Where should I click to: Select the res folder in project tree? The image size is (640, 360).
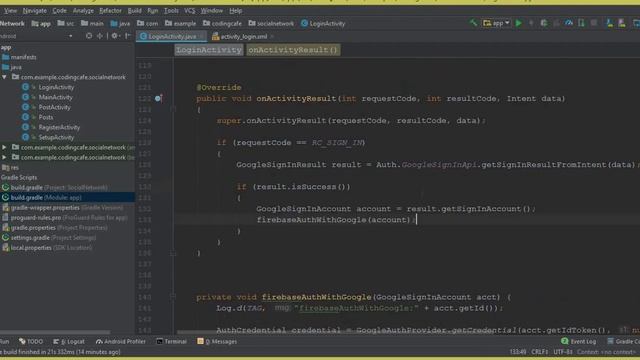click(x=11, y=167)
